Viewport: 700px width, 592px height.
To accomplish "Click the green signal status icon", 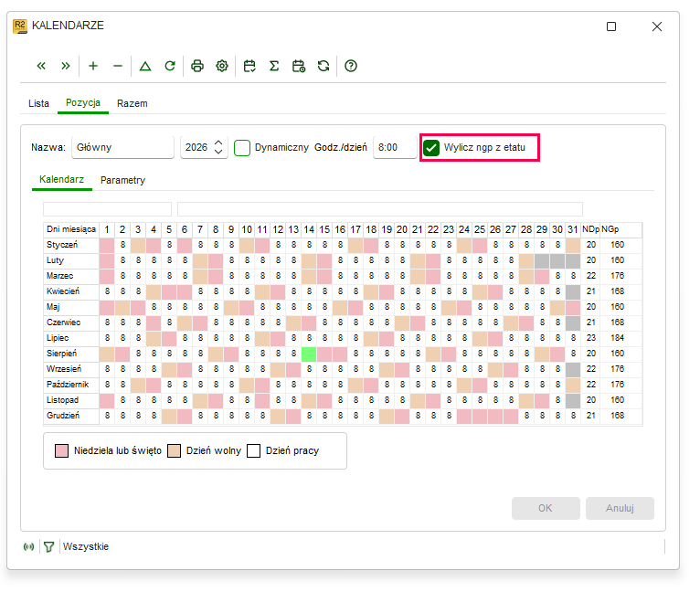I will (x=29, y=547).
